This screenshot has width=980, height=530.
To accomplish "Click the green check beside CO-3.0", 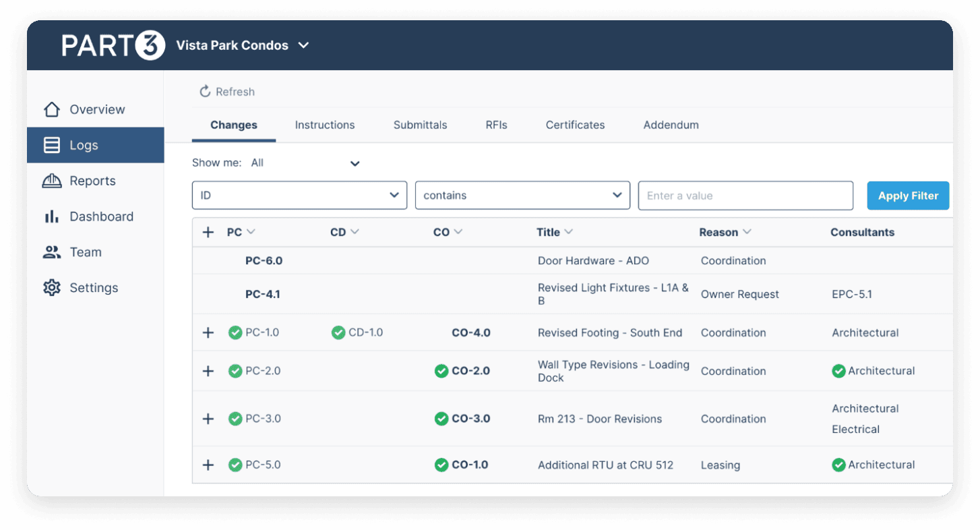I will coord(441,419).
